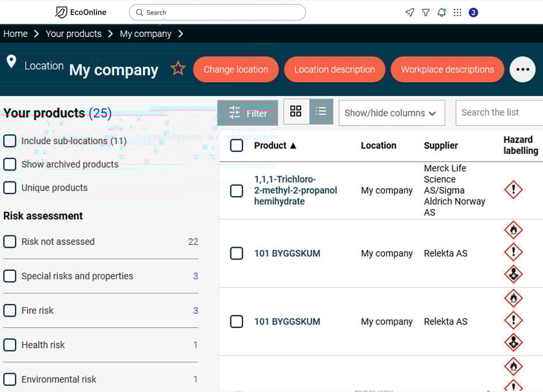Click Risk not assessed count 22
The height and width of the screenshot is (392, 543).
pos(193,241)
